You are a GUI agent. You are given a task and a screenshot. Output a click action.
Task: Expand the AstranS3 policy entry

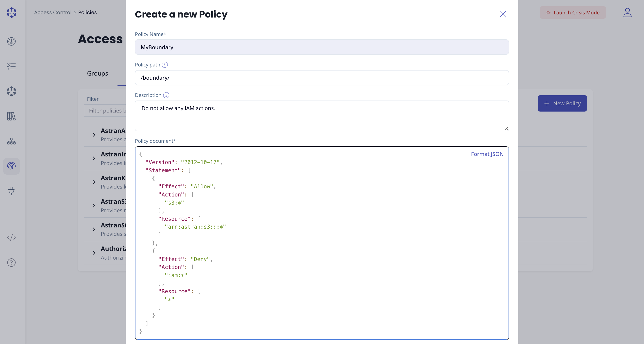[x=94, y=206]
